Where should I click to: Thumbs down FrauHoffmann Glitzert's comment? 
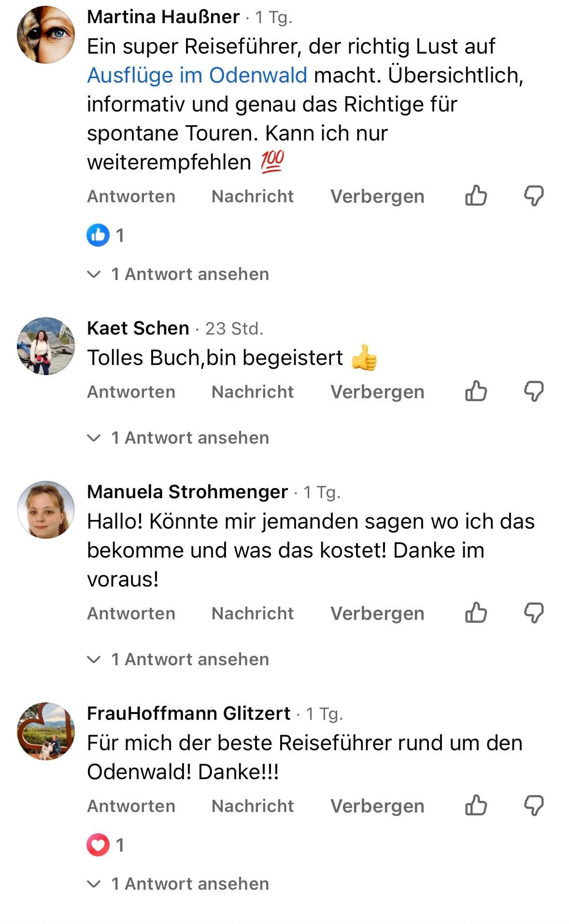(534, 805)
